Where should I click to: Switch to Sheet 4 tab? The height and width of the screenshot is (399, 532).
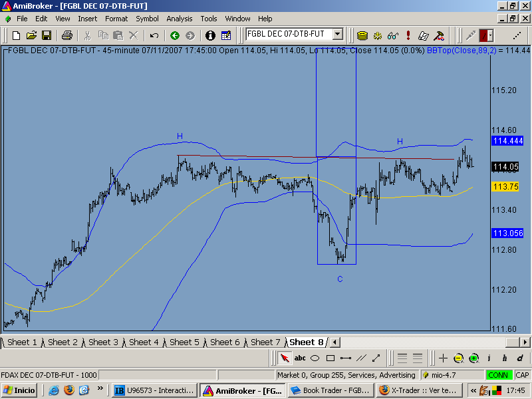pos(144,342)
